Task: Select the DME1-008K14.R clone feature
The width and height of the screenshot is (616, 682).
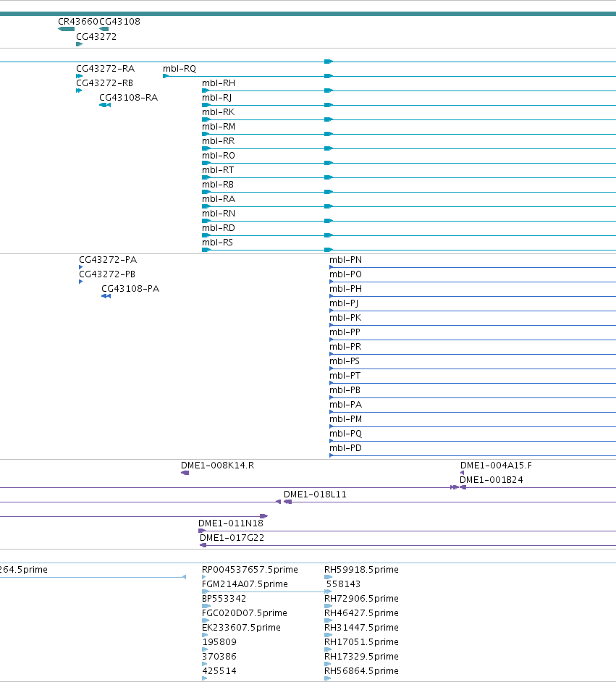Action: pos(217,466)
